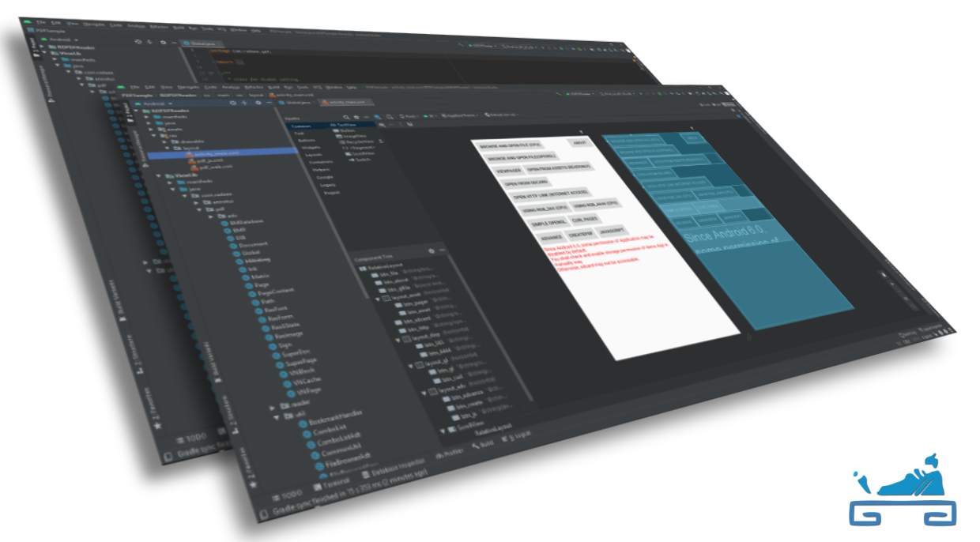This screenshot has width=980, height=542.
Task: Choose the Containers category in the Palette
Action: [321, 162]
